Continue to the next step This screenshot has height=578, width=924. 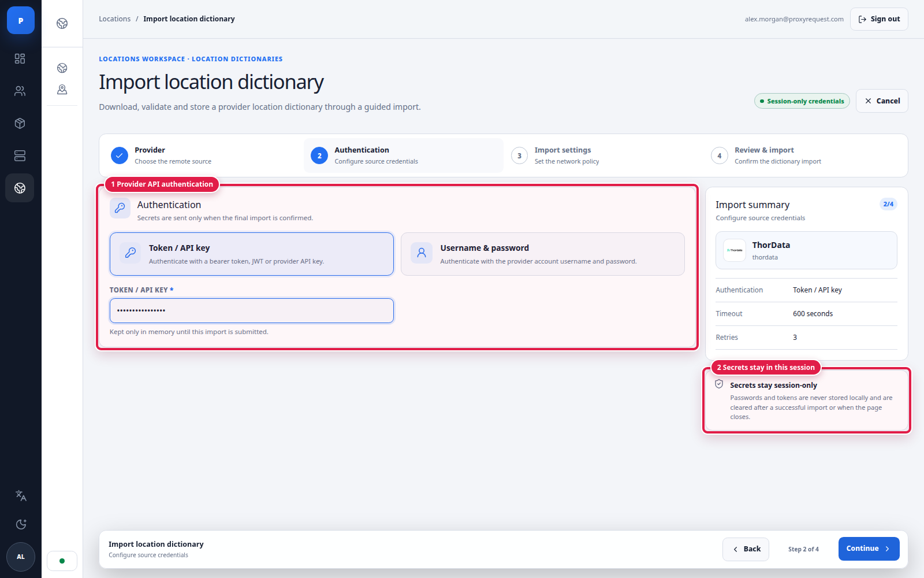point(869,549)
